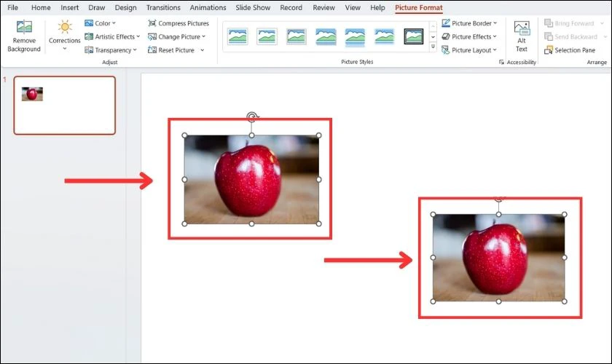
Task: Show next row of picture styles
Action: (433, 37)
